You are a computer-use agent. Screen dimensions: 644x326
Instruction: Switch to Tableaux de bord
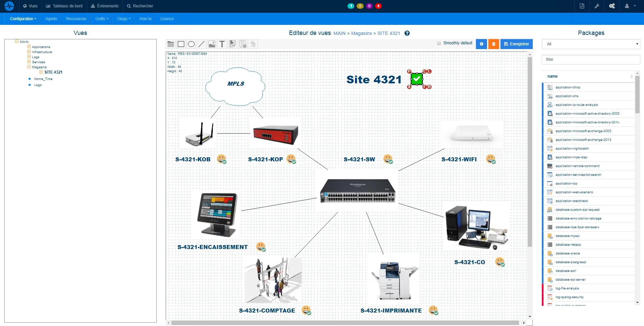tap(64, 6)
